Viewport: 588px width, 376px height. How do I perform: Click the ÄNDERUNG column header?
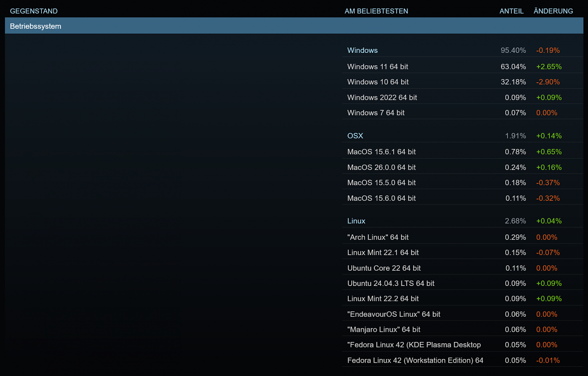[x=553, y=11]
